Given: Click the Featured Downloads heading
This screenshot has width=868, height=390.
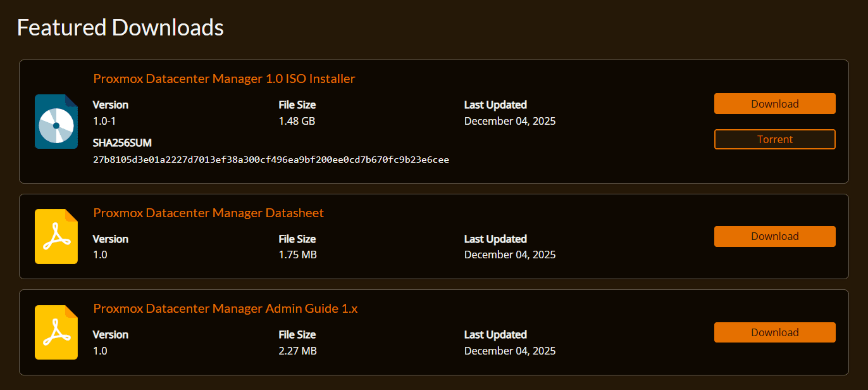Looking at the screenshot, I should pyautogui.click(x=120, y=27).
